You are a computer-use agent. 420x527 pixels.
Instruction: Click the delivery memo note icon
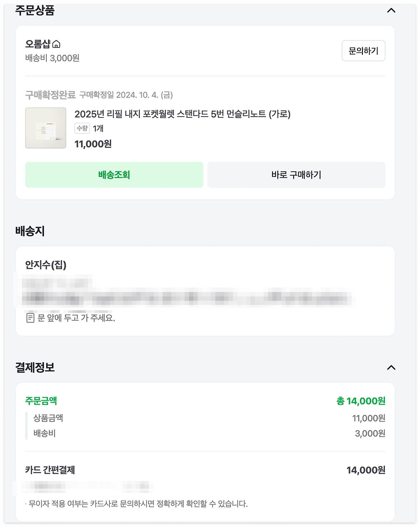pos(30,318)
